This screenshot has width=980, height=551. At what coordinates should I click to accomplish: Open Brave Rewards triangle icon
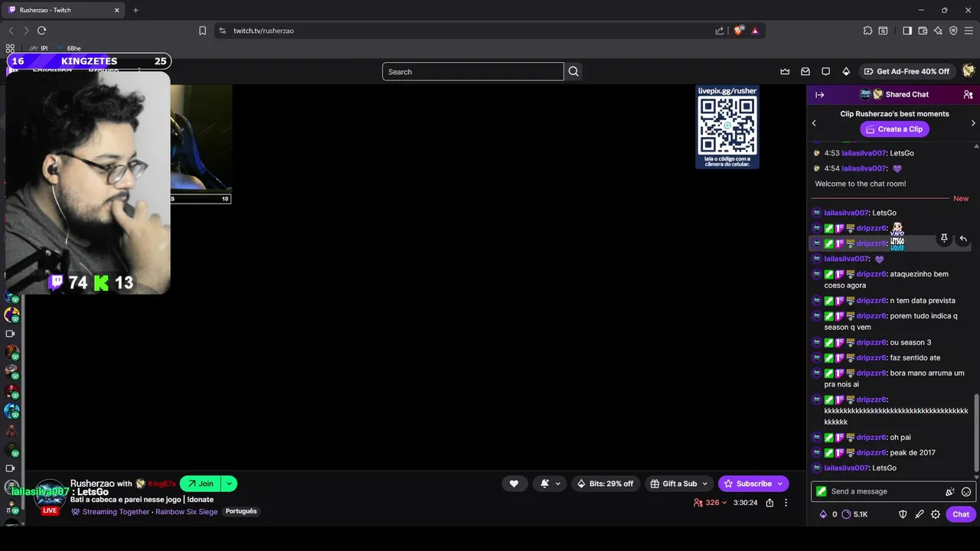click(x=755, y=31)
